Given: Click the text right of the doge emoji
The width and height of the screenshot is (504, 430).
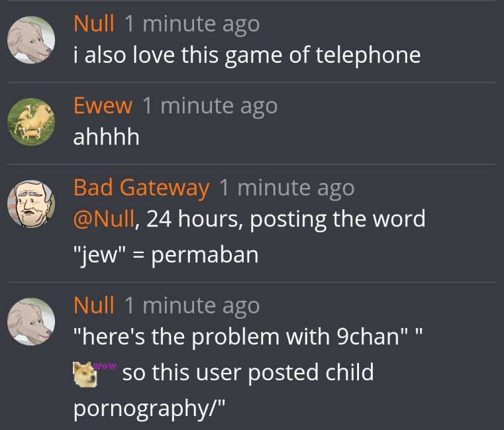Looking at the screenshot, I should 248,373.
